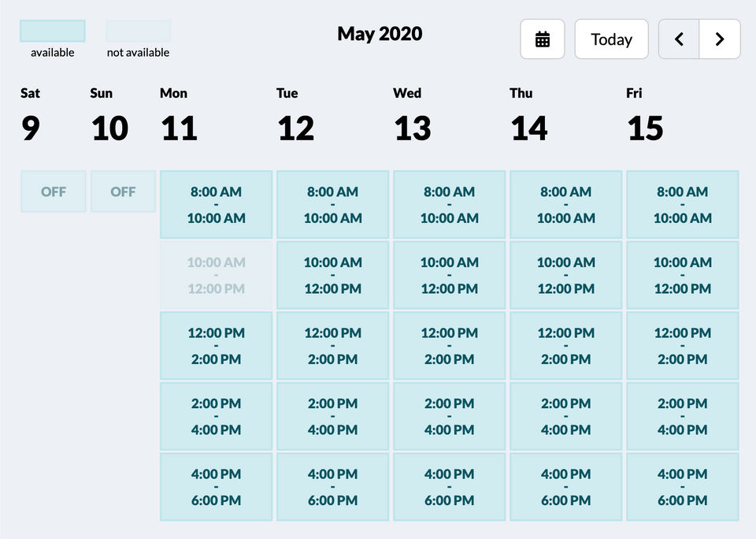
Task: Go to next week arrow
Action: pyautogui.click(x=720, y=39)
